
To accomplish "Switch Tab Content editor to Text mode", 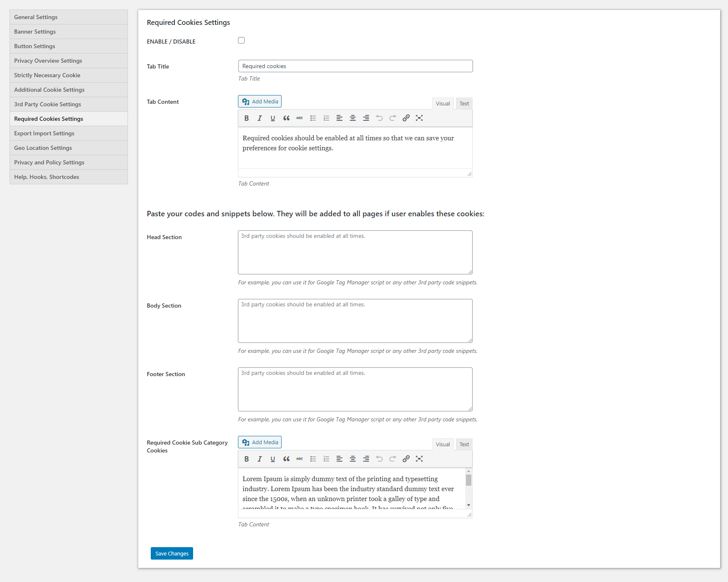I will [x=464, y=103].
